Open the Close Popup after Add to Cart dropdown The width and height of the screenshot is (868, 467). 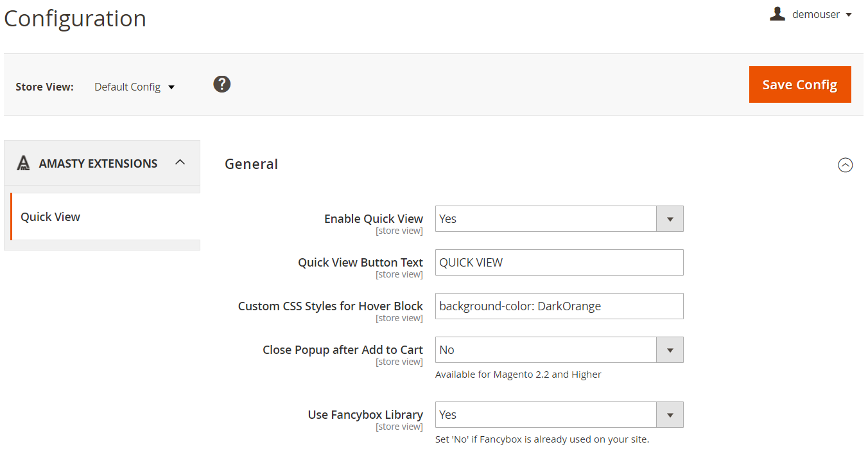(x=559, y=349)
